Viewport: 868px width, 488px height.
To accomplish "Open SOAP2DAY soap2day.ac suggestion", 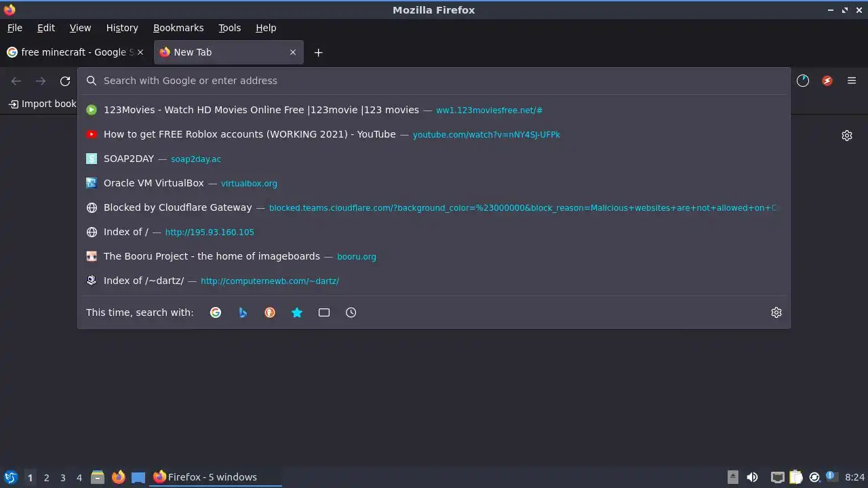I will 434,159.
